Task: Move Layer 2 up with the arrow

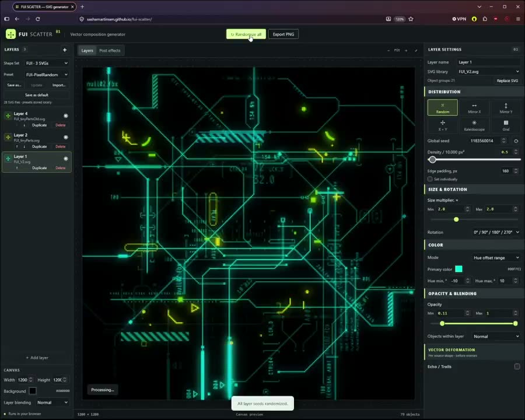Action: click(x=17, y=146)
